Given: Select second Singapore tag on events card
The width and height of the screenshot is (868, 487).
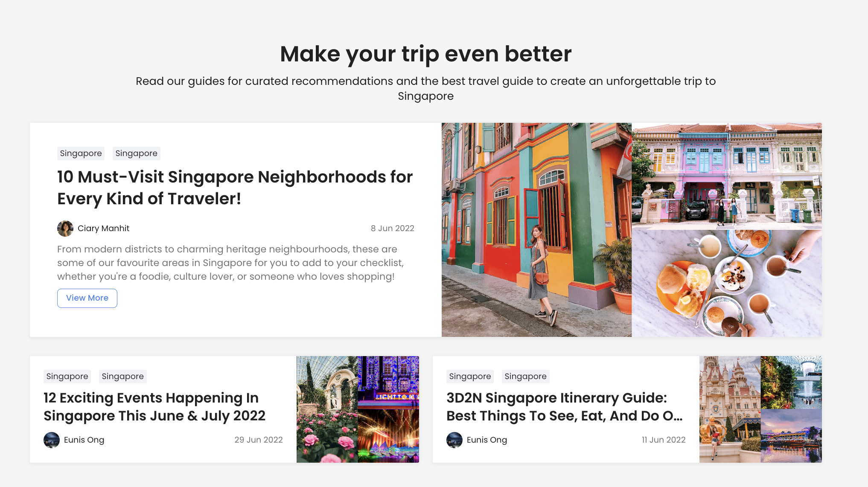Looking at the screenshot, I should click(x=122, y=377).
